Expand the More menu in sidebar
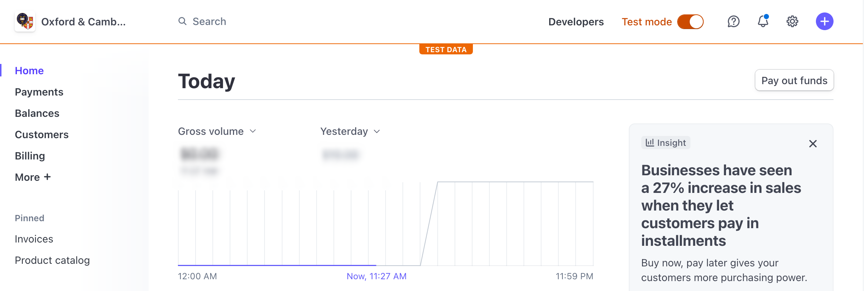 click(x=33, y=177)
